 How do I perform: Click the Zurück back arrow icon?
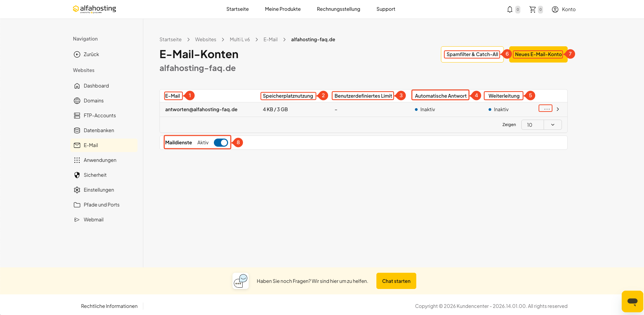tap(77, 54)
